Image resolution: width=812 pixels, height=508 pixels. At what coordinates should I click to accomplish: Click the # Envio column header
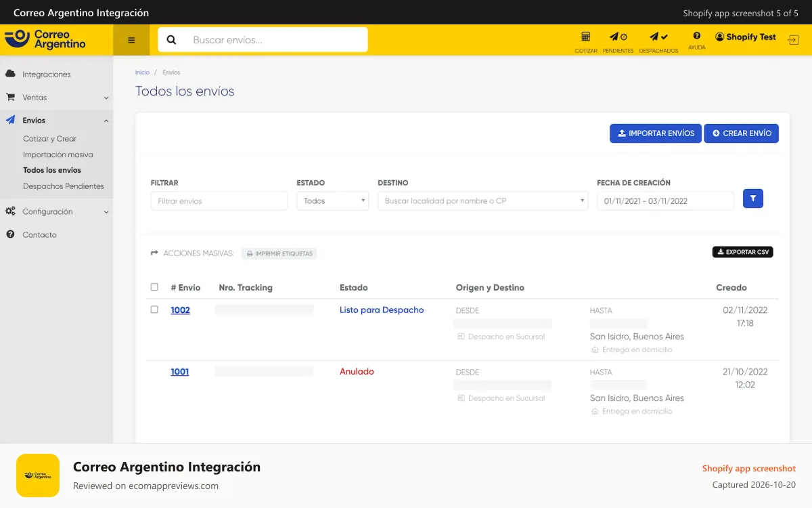[185, 288]
